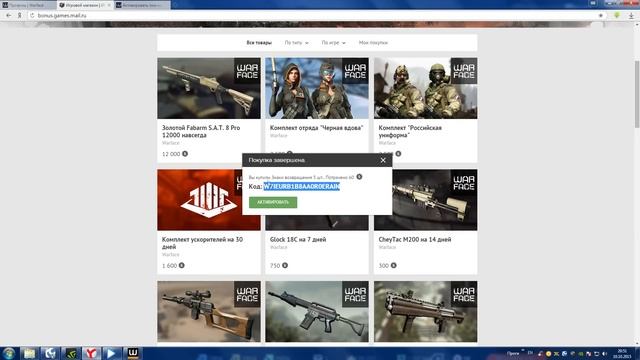Expand the 'По игре' dropdown filter

pos(333,42)
